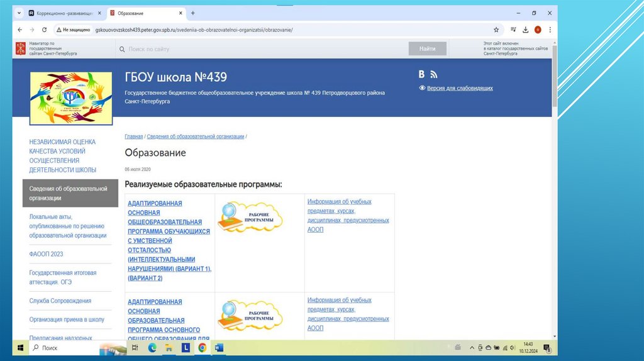Open Microsoft Word from the taskbar
The width and height of the screenshot is (644, 361).
click(x=219, y=348)
